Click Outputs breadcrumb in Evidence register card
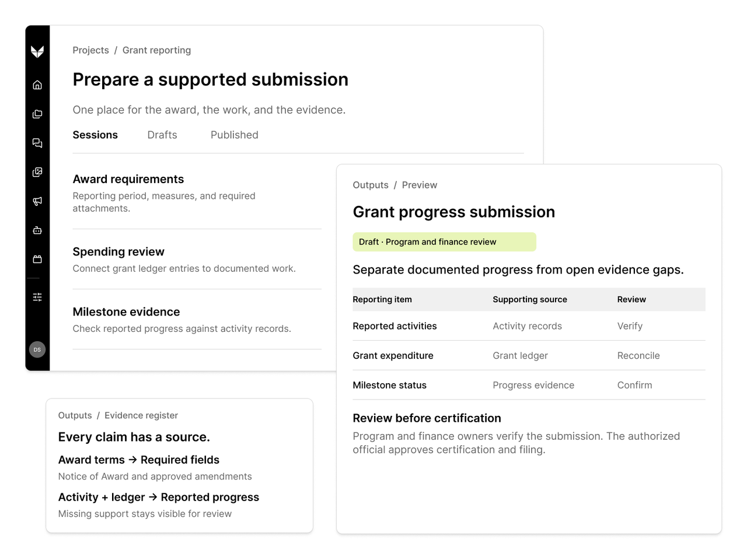This screenshot has height=560, width=747. (x=75, y=415)
